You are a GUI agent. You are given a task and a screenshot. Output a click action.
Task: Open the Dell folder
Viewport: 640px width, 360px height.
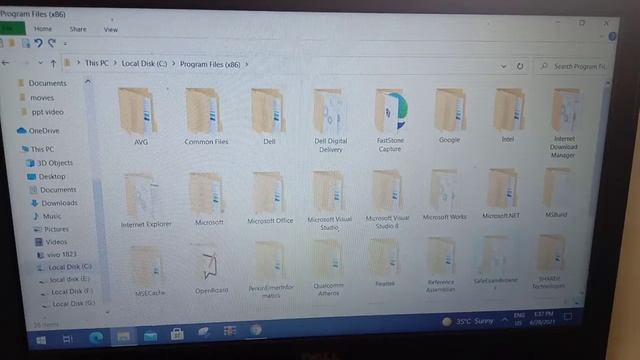[x=269, y=117]
